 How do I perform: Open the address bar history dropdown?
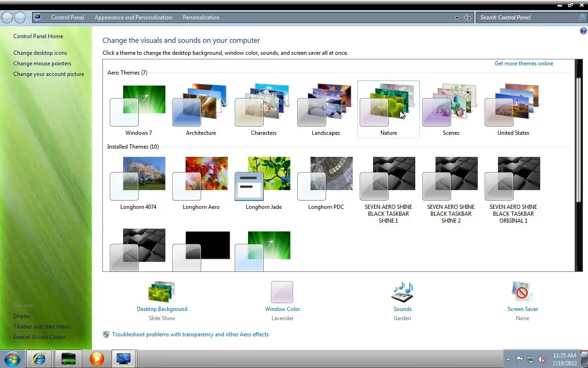coord(457,17)
